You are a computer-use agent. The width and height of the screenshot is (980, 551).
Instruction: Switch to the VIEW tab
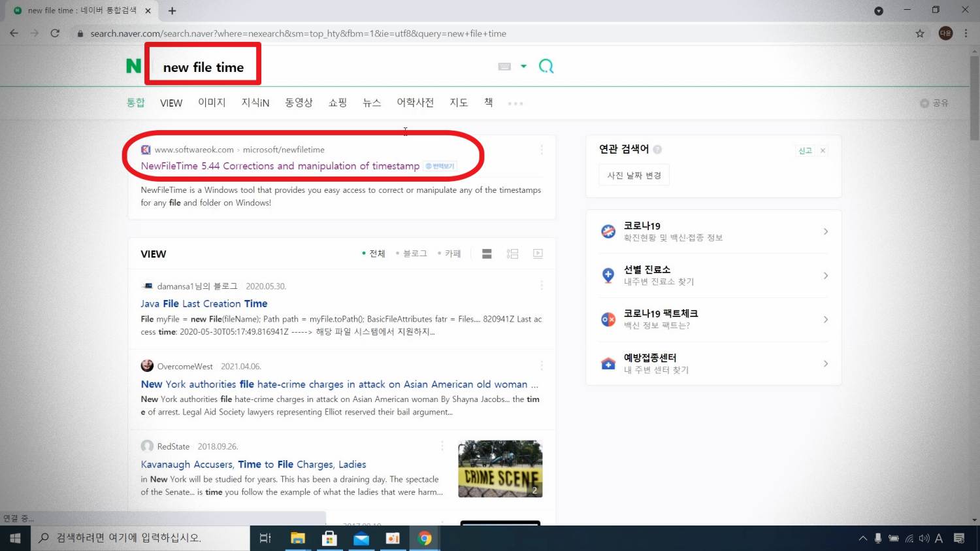click(x=171, y=103)
